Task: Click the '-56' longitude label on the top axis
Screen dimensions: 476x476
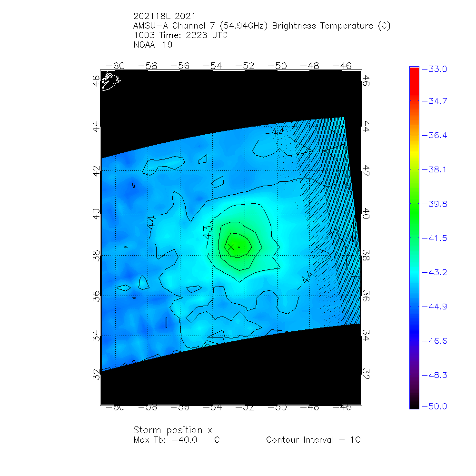Action: [x=180, y=66]
